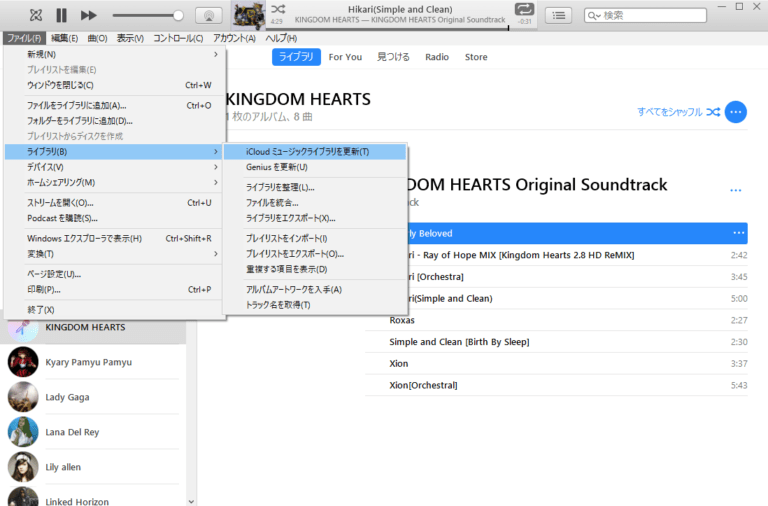768x506 pixels.
Task: Choose Windows エクスプローラで表示(H)
Action: 115,239
